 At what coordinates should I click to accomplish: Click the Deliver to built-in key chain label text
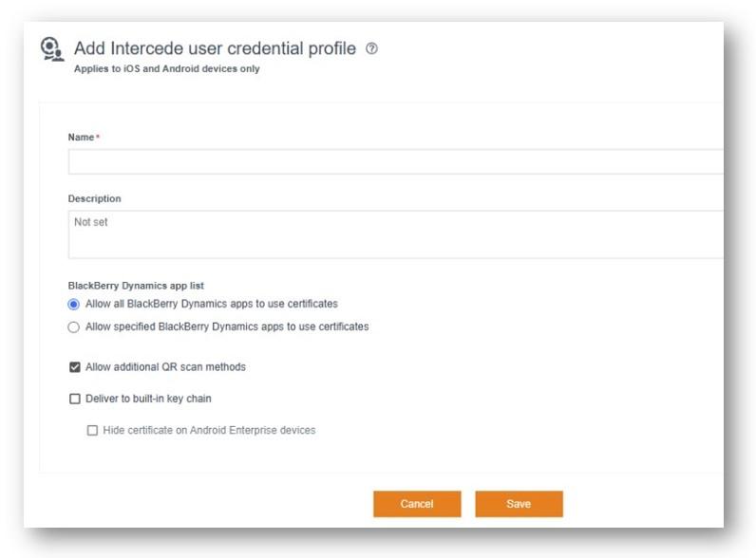coord(148,400)
